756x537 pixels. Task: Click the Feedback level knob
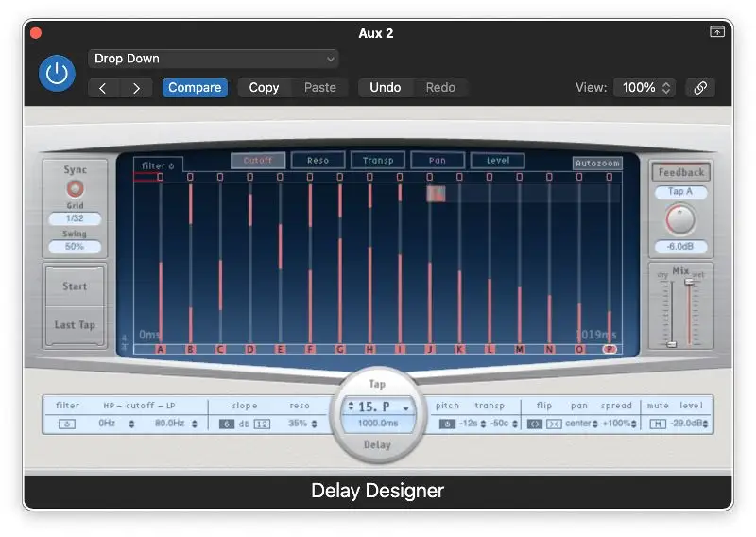pyautogui.click(x=680, y=219)
